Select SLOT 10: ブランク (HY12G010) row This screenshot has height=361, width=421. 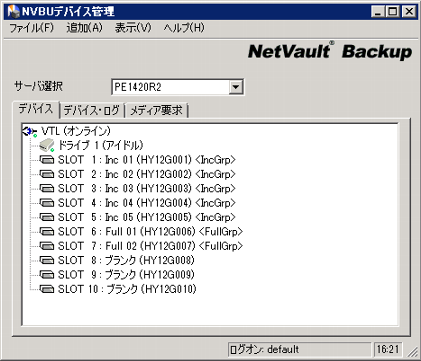(127, 289)
